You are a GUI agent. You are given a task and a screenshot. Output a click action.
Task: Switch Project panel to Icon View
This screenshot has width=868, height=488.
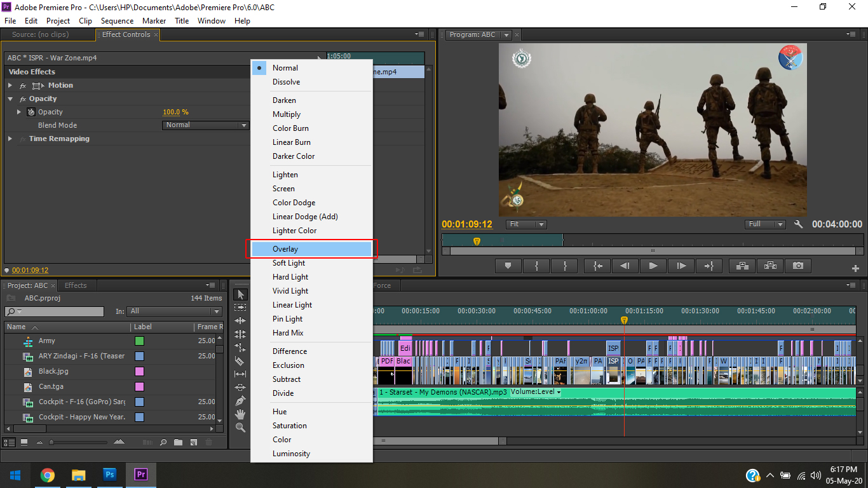(24, 442)
